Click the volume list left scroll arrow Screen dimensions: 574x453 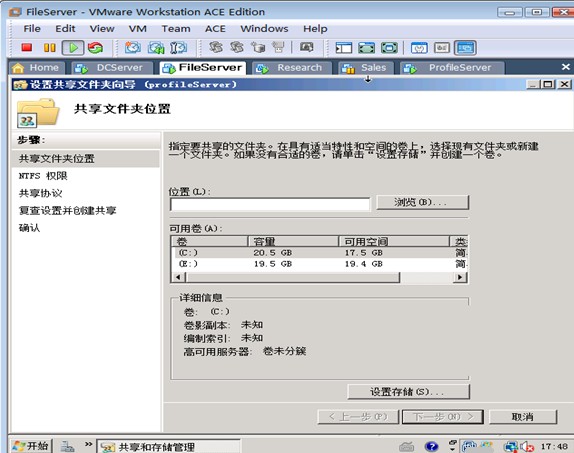178,277
